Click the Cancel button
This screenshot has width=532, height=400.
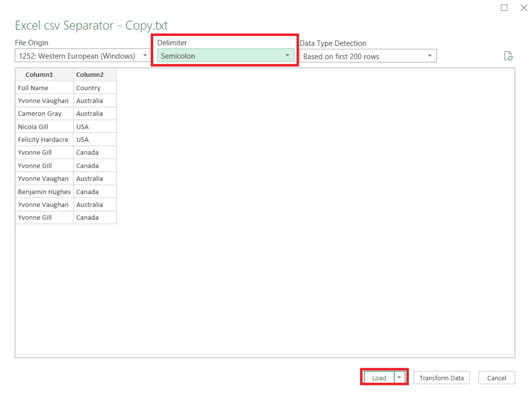point(496,378)
